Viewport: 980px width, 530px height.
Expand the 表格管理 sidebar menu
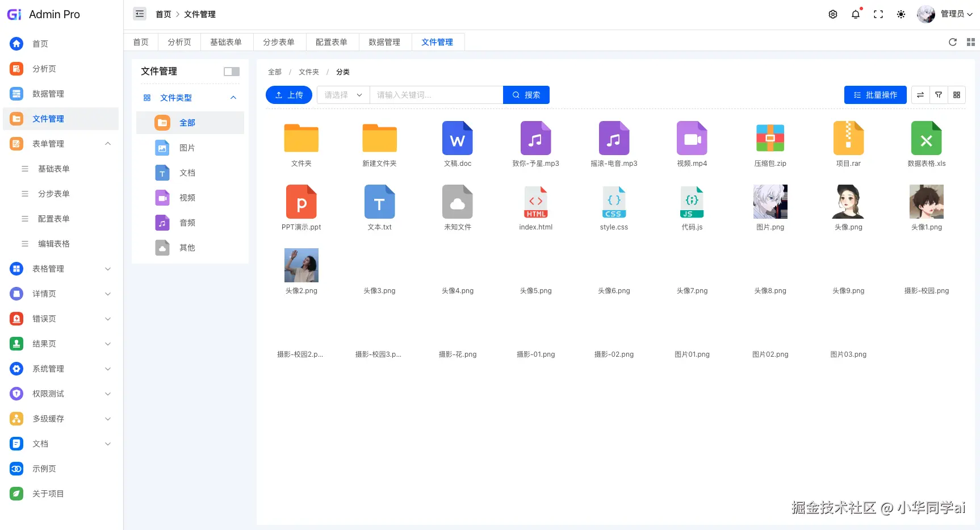(x=61, y=269)
